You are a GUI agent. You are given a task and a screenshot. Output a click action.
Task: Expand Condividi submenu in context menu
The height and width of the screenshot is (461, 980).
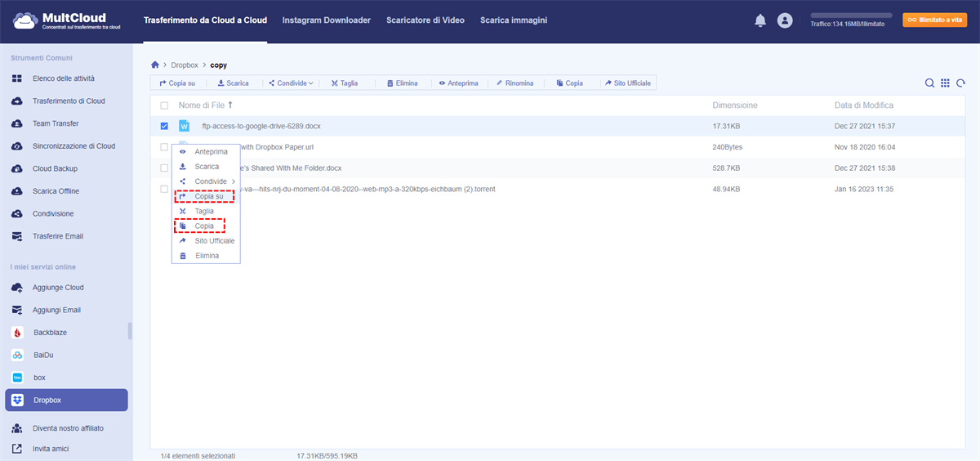click(x=234, y=181)
